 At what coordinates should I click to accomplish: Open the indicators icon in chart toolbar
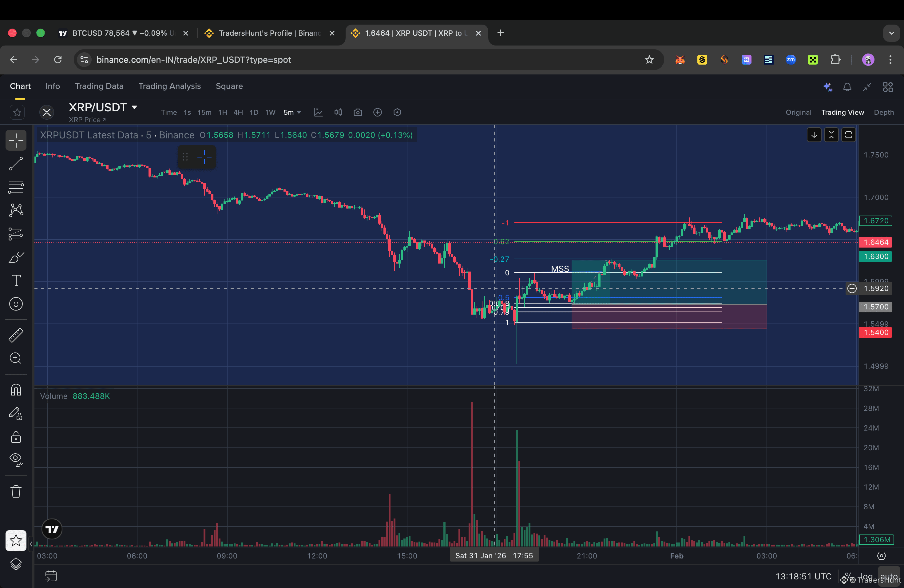click(318, 113)
